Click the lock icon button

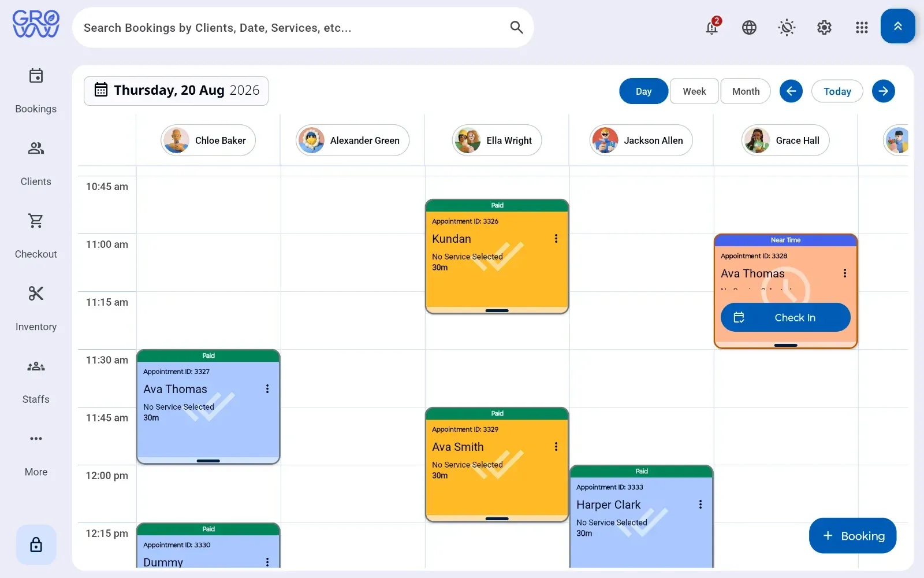pos(36,545)
